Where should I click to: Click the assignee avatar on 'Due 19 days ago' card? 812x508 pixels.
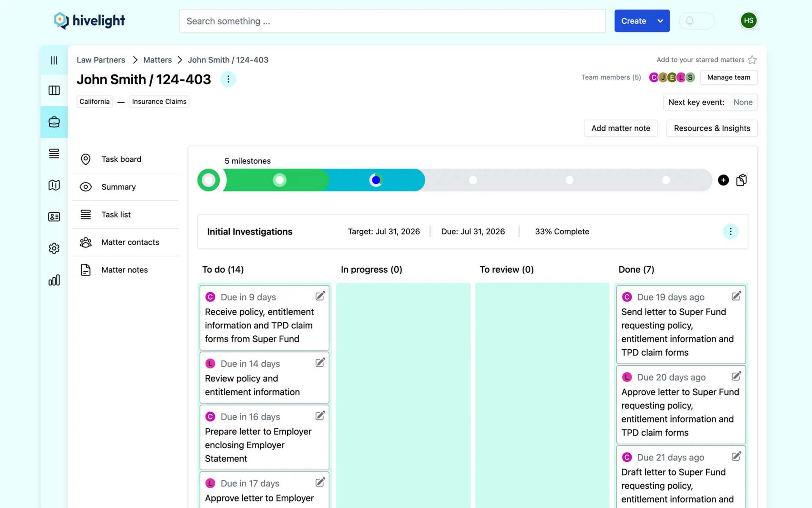click(627, 297)
